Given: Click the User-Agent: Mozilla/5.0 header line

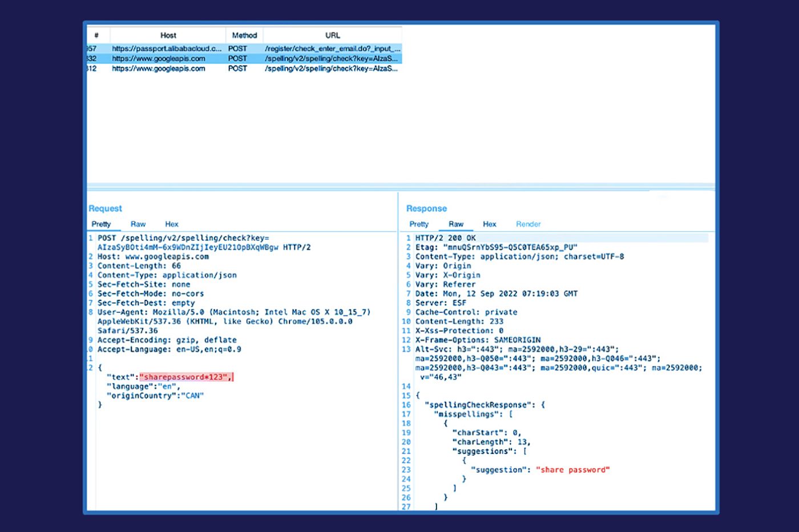Looking at the screenshot, I should (234, 321).
